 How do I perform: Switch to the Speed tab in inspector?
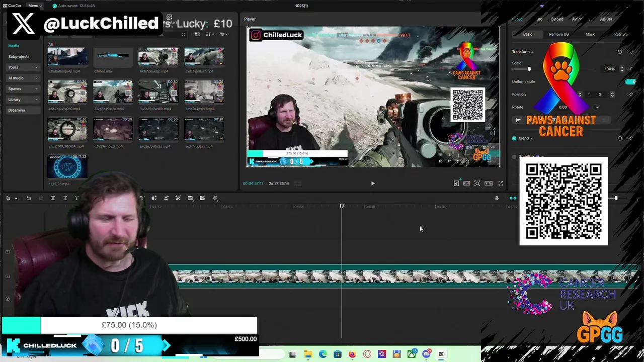[x=557, y=19]
